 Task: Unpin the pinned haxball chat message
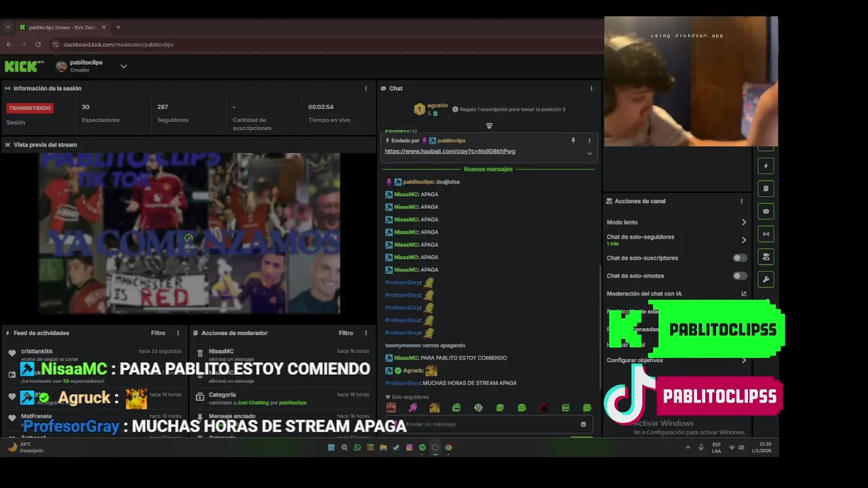573,140
